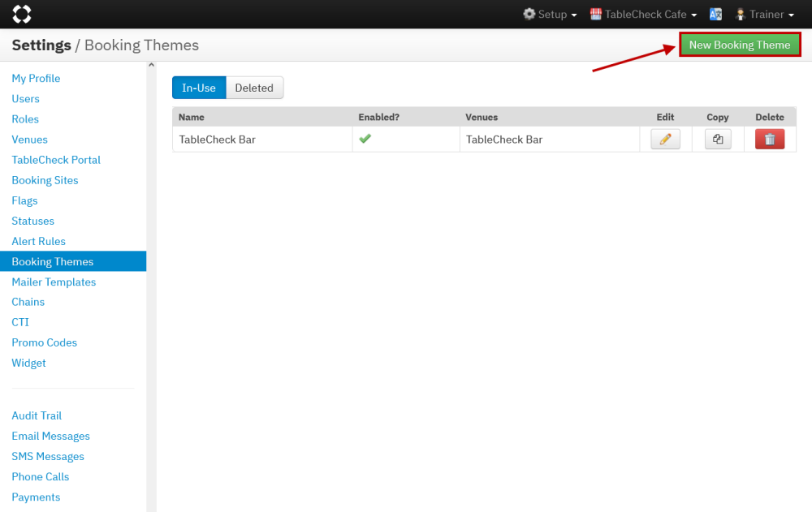
Task: Click the TableCheck logo icon
Action: [22, 14]
